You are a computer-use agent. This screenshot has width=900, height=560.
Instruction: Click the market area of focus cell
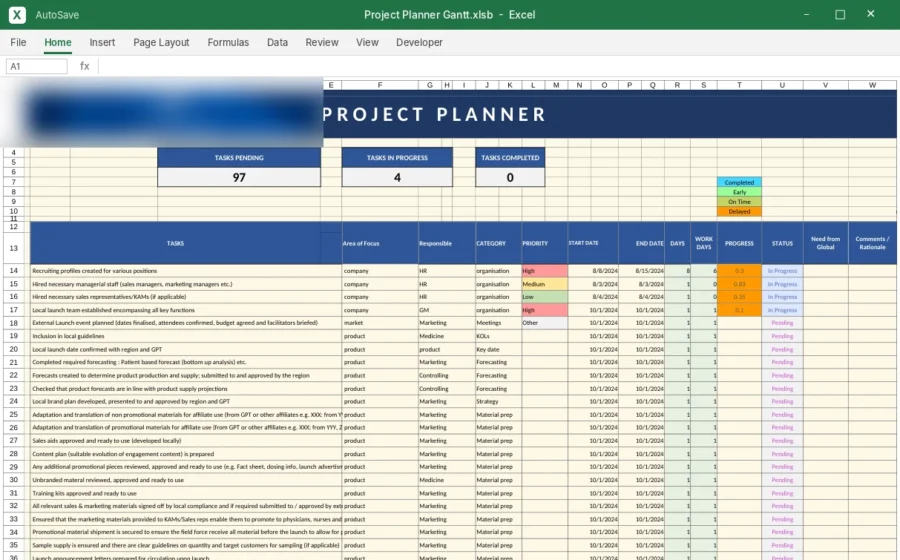pos(380,323)
